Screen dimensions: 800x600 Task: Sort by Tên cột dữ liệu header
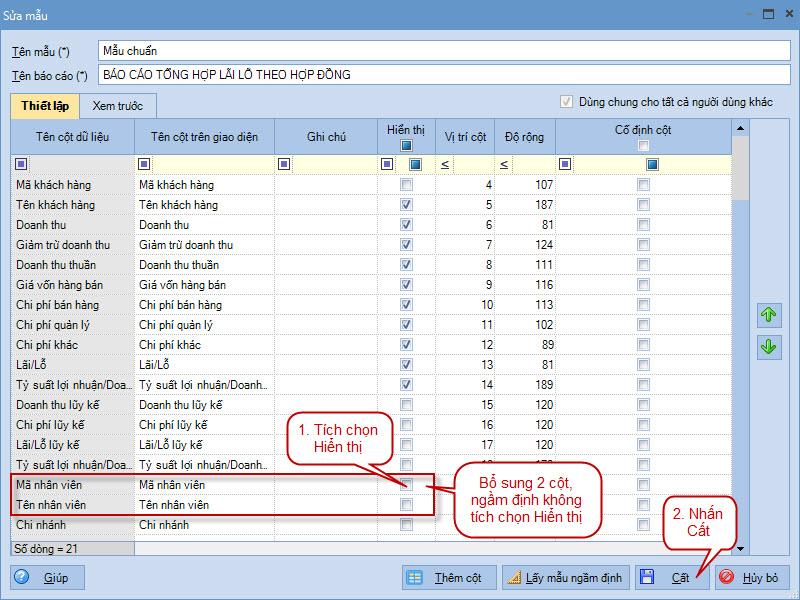tap(72, 137)
